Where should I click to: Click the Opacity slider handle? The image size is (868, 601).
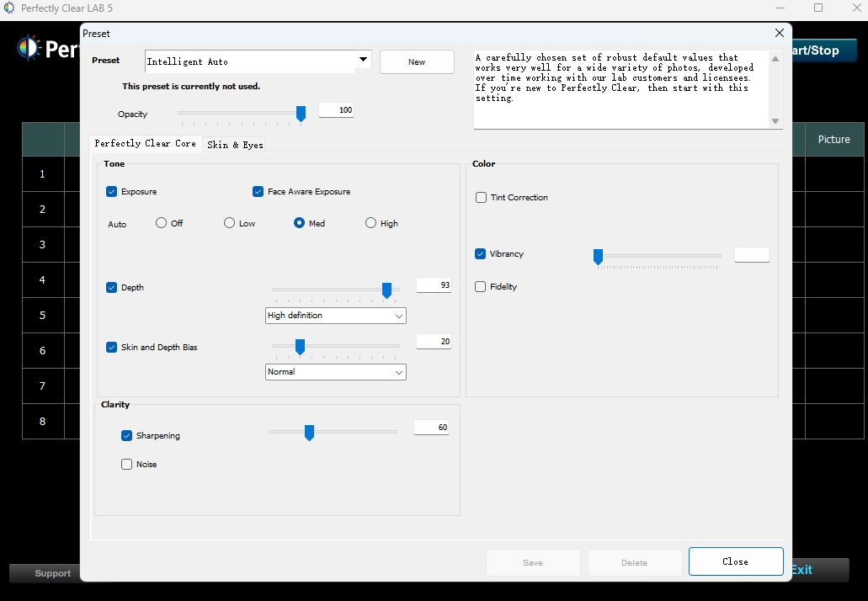(301, 114)
